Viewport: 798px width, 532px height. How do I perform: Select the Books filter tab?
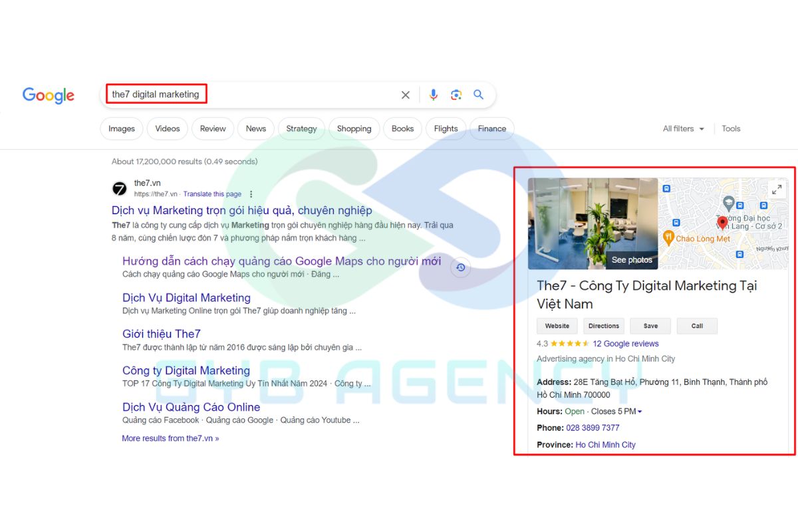[x=402, y=129]
